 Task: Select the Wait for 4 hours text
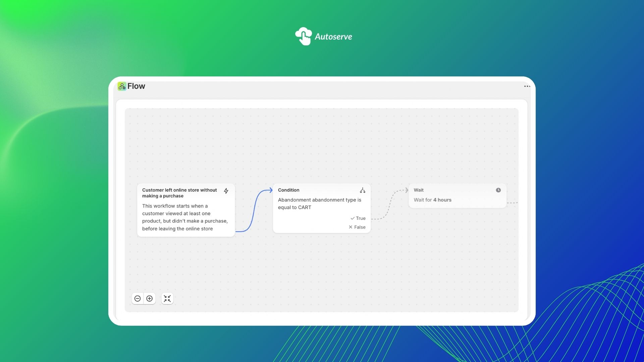click(x=432, y=200)
